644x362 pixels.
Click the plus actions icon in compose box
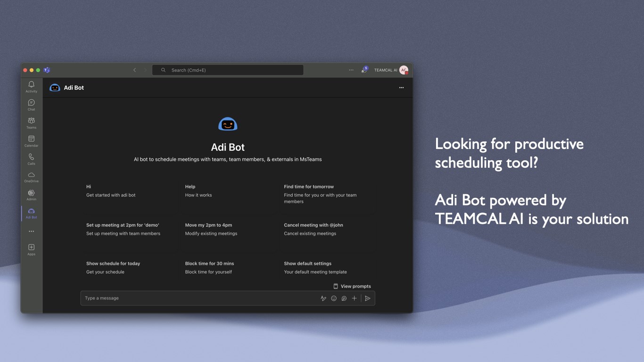tap(355, 298)
